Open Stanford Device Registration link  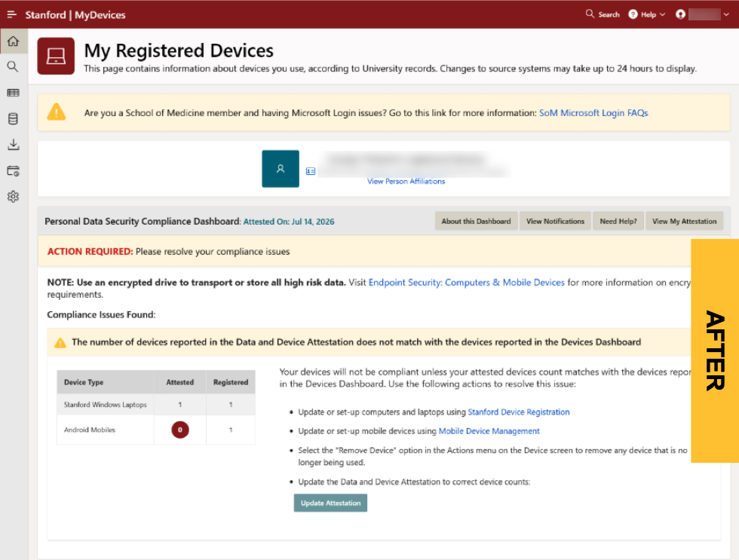(519, 412)
